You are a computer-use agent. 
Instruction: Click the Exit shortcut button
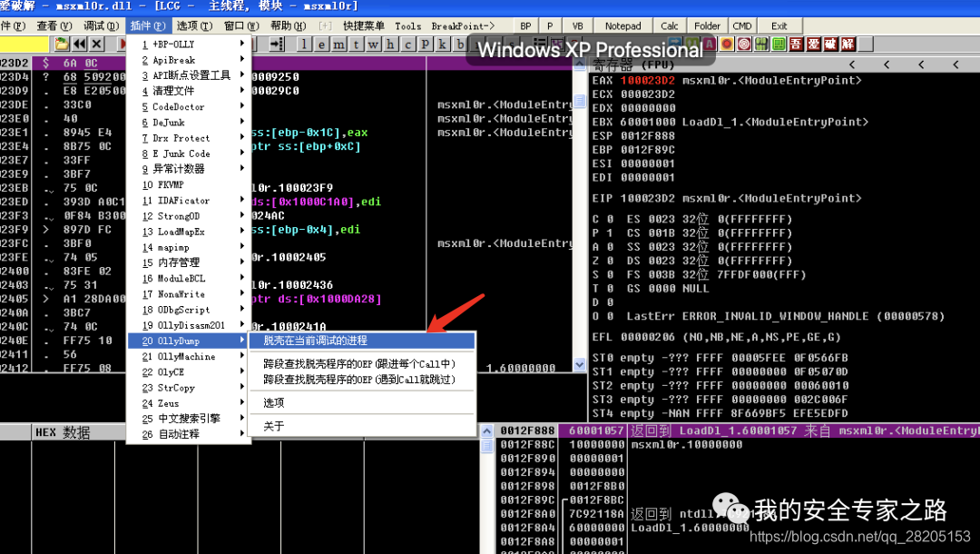pos(779,25)
